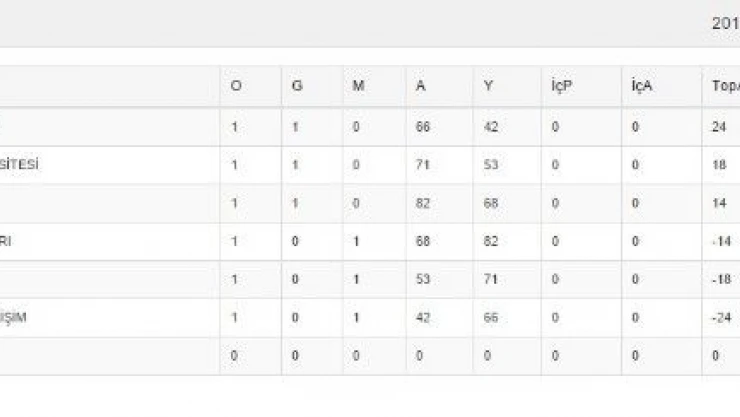Select the -14 difference value

(x=722, y=242)
